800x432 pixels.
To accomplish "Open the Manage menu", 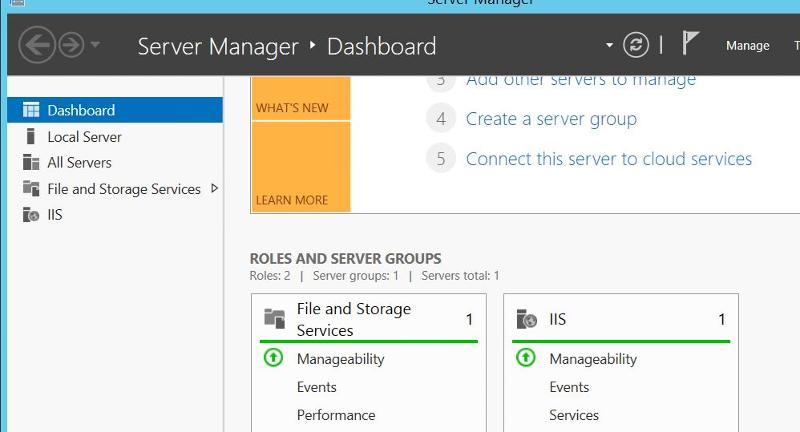I will [x=747, y=46].
